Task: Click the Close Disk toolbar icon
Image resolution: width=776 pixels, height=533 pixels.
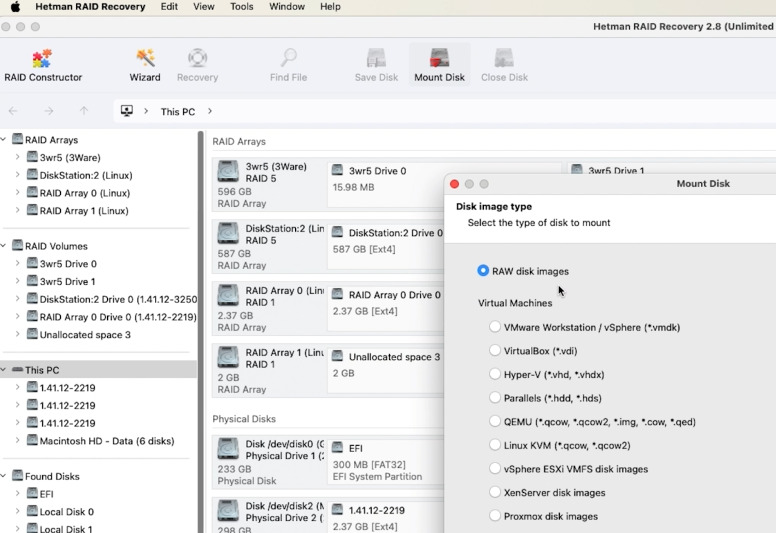Action: pyautogui.click(x=504, y=65)
